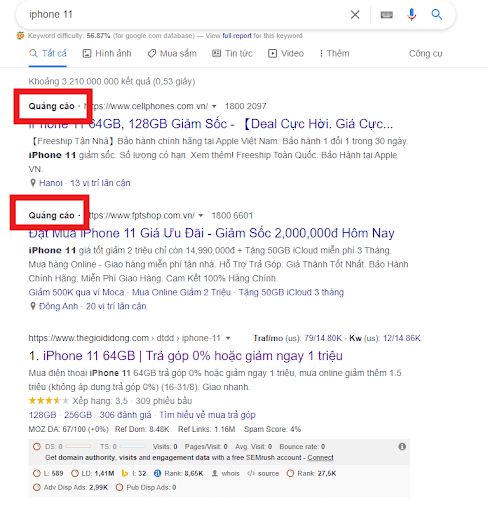The height and width of the screenshot is (512, 488).
Task: Click Pub Disp Ads: 0 metric
Action: point(146,488)
